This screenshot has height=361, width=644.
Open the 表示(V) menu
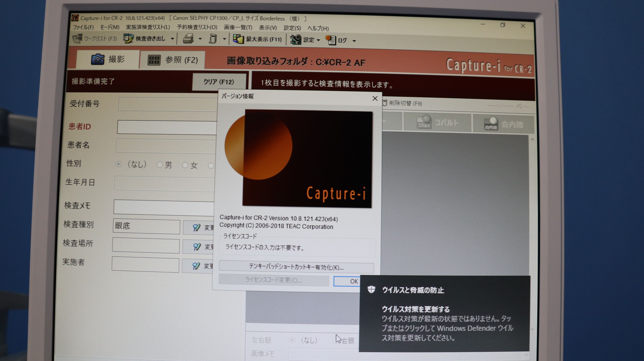[x=268, y=28]
